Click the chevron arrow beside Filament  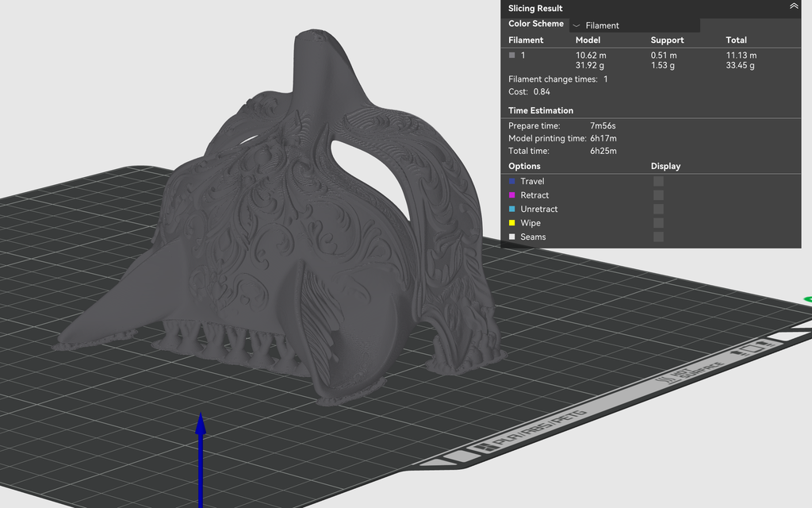tap(576, 25)
